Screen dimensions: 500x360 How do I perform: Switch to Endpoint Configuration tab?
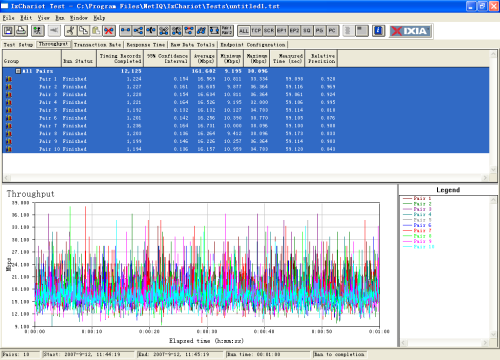point(253,45)
